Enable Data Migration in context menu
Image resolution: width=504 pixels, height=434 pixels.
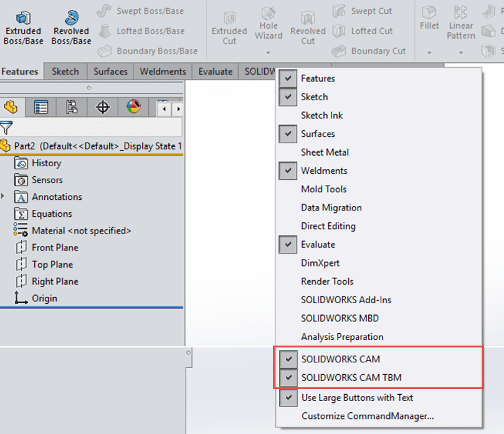point(331,207)
